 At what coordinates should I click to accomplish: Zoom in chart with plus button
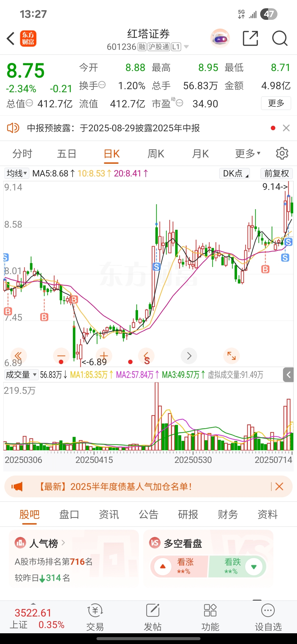coord(104,356)
